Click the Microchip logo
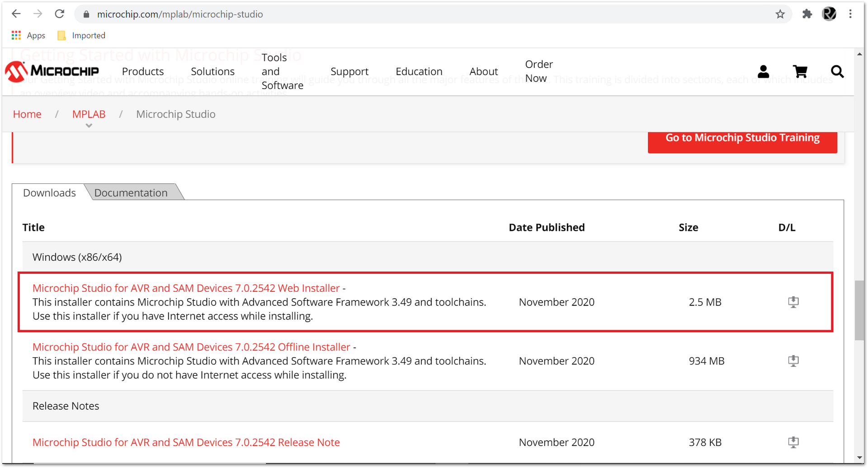 point(52,71)
